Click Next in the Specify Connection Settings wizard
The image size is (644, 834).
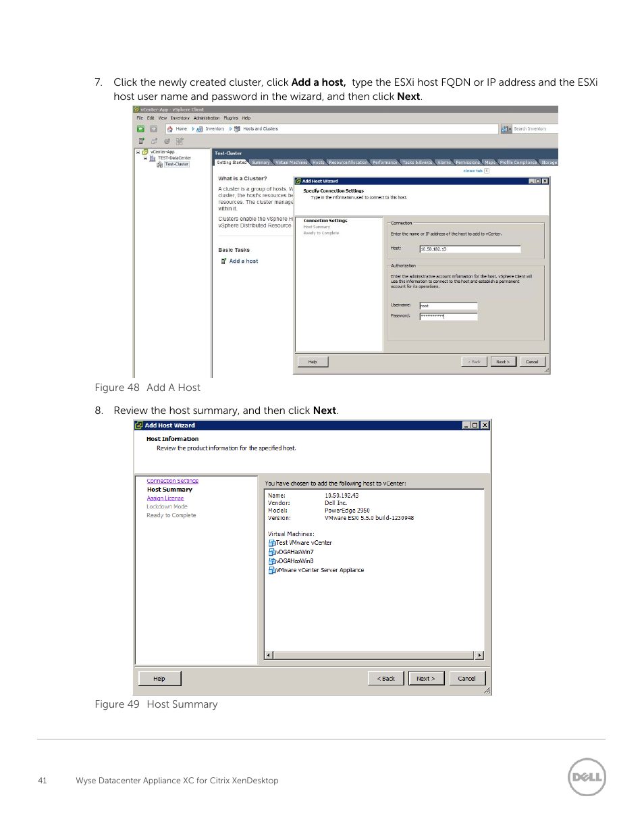point(503,362)
